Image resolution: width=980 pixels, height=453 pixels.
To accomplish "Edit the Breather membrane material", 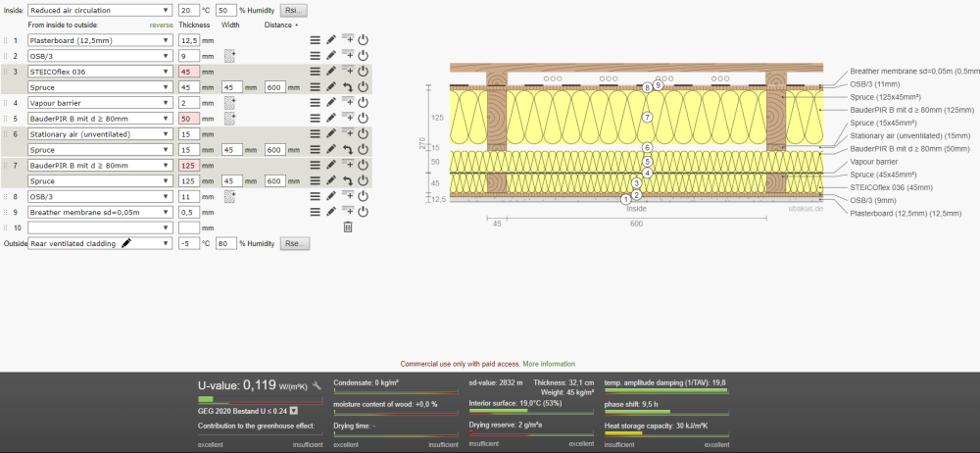I will coord(331,212).
